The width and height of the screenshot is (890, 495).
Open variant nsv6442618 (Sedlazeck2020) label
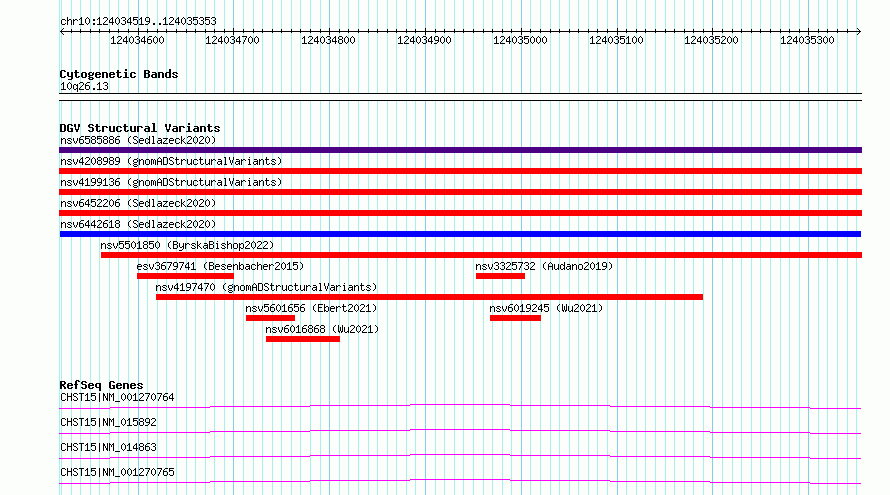tap(138, 224)
